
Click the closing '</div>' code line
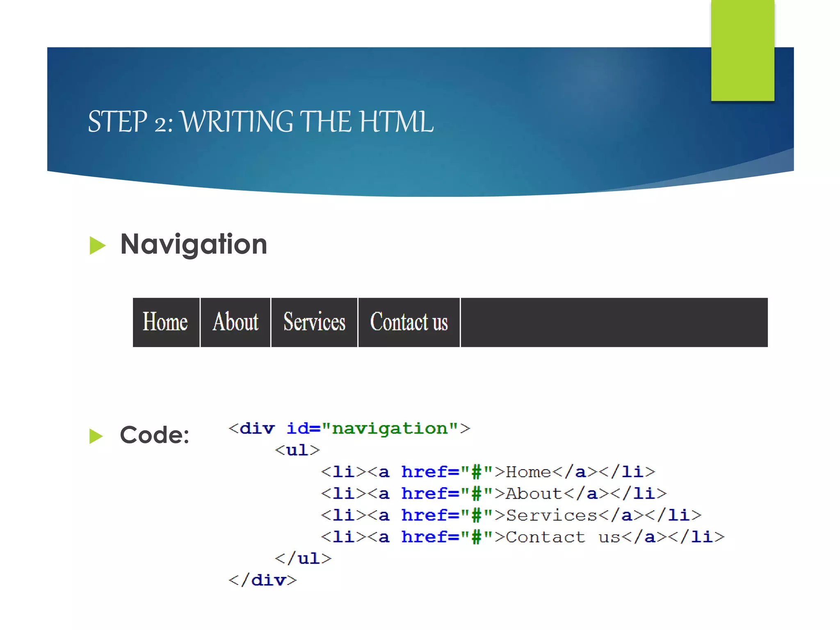pyautogui.click(x=262, y=580)
